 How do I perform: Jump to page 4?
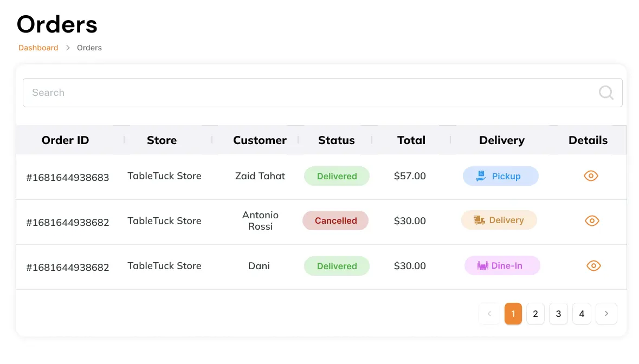click(x=582, y=314)
